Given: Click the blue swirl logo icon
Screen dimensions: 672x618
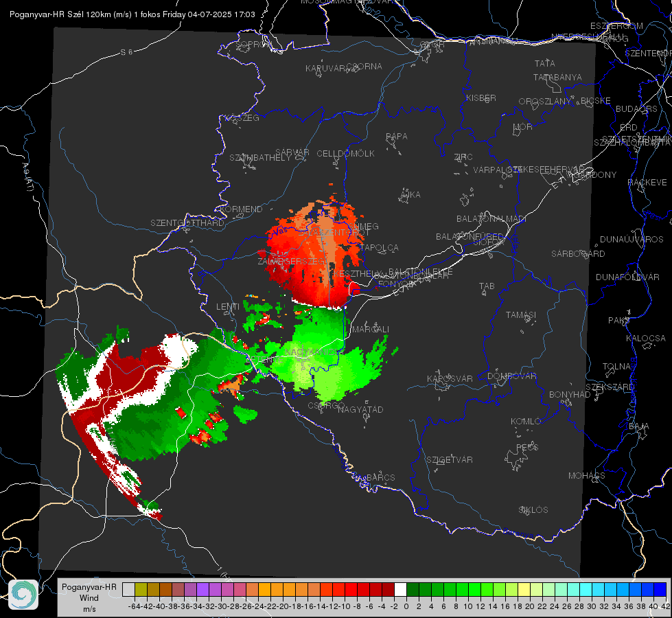Looking at the screenshot, I should (x=23, y=595).
